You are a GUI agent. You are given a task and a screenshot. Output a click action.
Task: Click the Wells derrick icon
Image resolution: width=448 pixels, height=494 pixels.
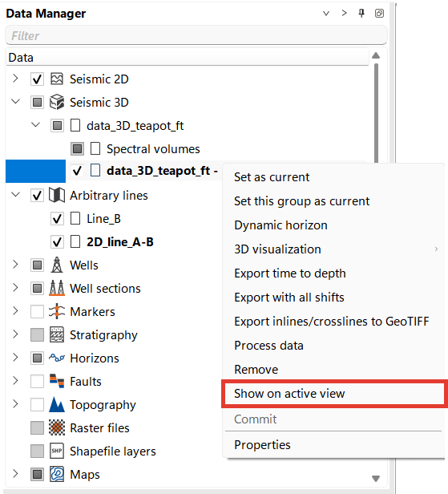tap(57, 265)
